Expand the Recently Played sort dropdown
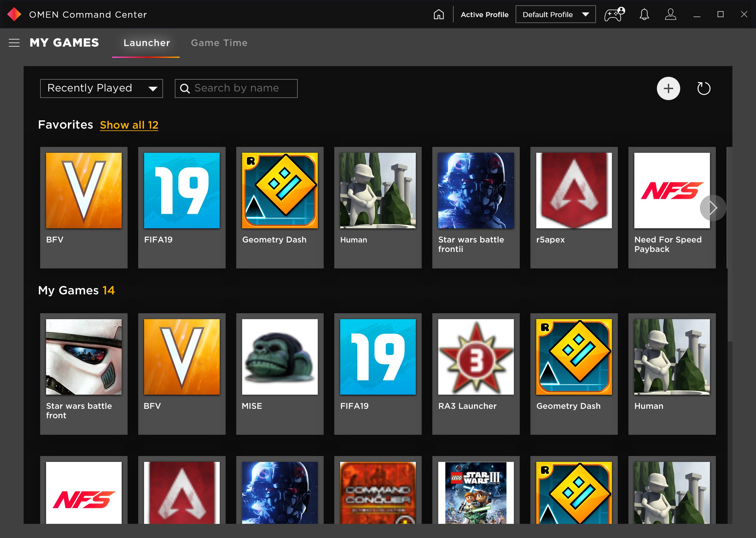The image size is (756, 538). click(x=102, y=88)
